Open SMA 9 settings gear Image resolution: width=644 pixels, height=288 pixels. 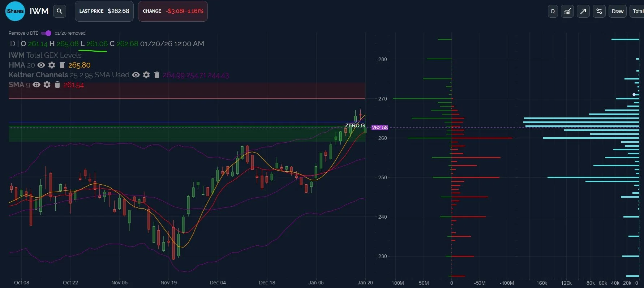coord(47,85)
